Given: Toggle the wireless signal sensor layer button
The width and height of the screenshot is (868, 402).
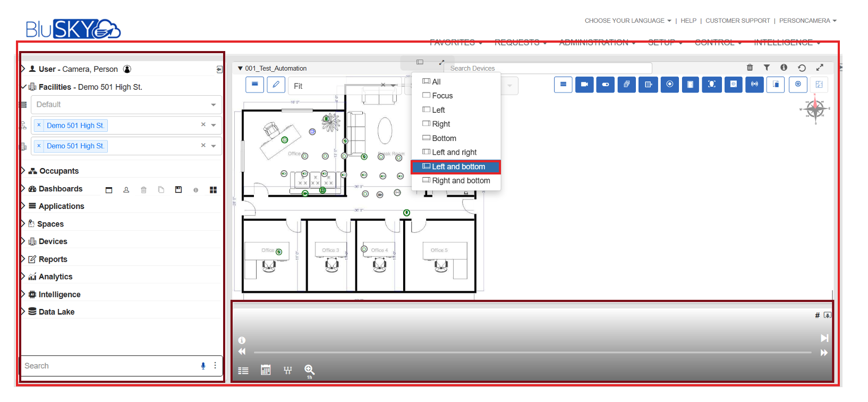Looking at the screenshot, I should click(x=754, y=85).
